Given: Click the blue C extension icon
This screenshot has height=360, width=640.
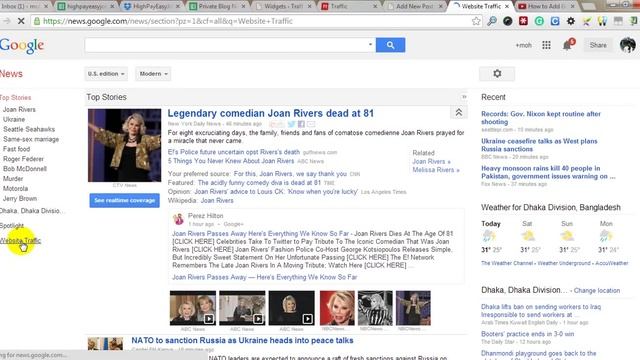Looking at the screenshot, I should pyautogui.click(x=555, y=21).
